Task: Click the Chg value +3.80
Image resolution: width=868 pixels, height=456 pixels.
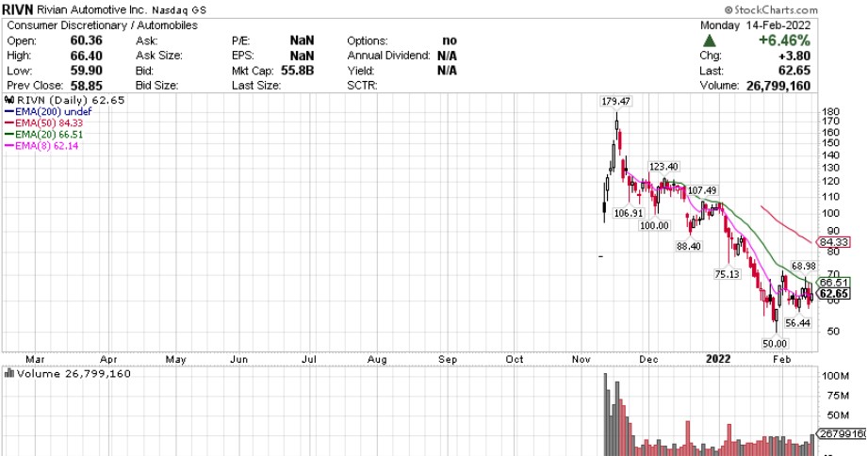Action: click(x=794, y=56)
